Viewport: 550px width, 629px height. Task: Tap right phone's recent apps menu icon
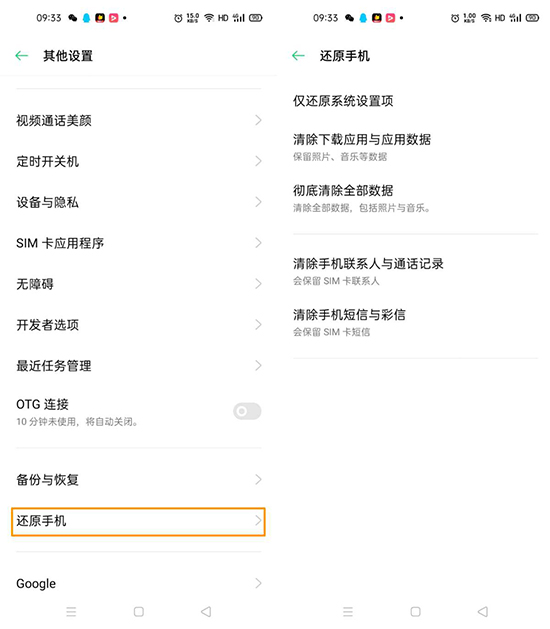click(348, 612)
